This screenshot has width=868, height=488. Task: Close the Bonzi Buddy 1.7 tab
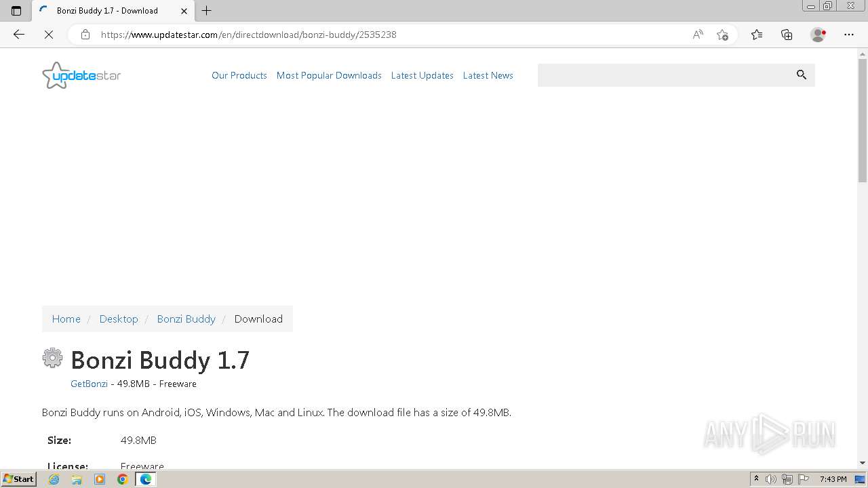[184, 11]
